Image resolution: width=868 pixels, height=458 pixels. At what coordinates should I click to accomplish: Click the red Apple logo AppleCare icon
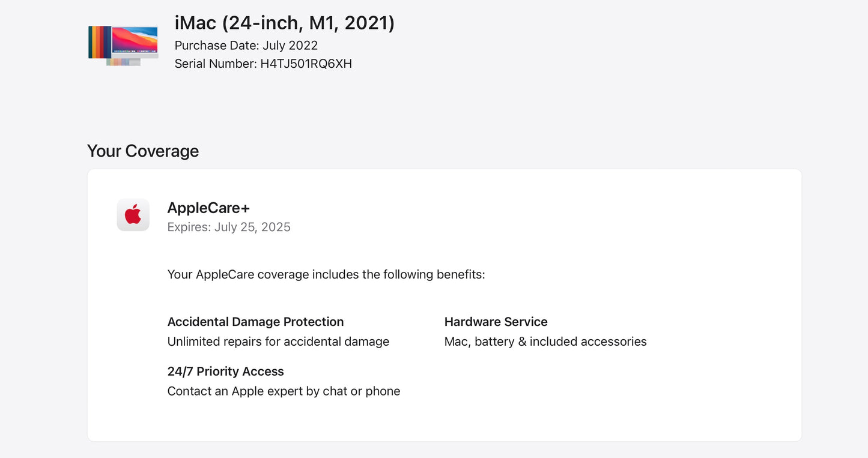tap(133, 214)
